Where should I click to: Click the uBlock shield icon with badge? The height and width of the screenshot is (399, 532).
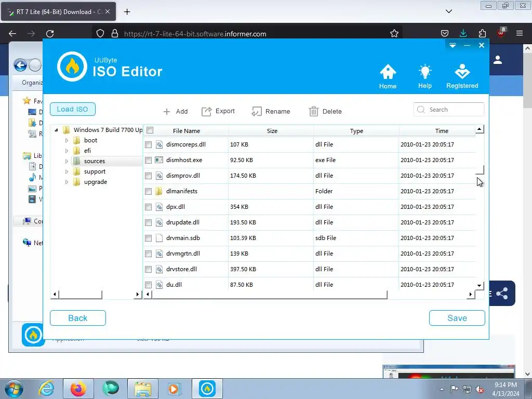tap(501, 32)
